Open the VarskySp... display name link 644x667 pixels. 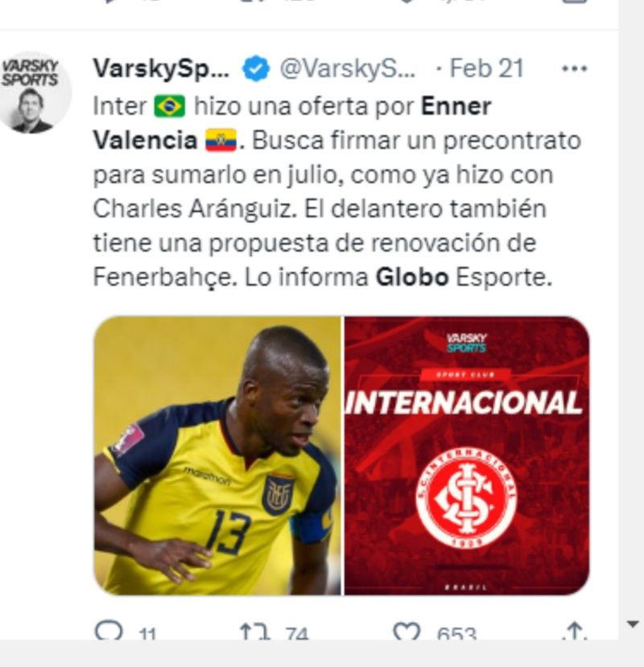(161, 68)
